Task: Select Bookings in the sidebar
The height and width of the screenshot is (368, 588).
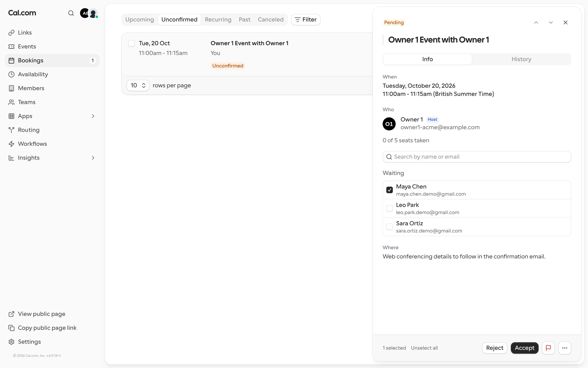Action: point(52,60)
